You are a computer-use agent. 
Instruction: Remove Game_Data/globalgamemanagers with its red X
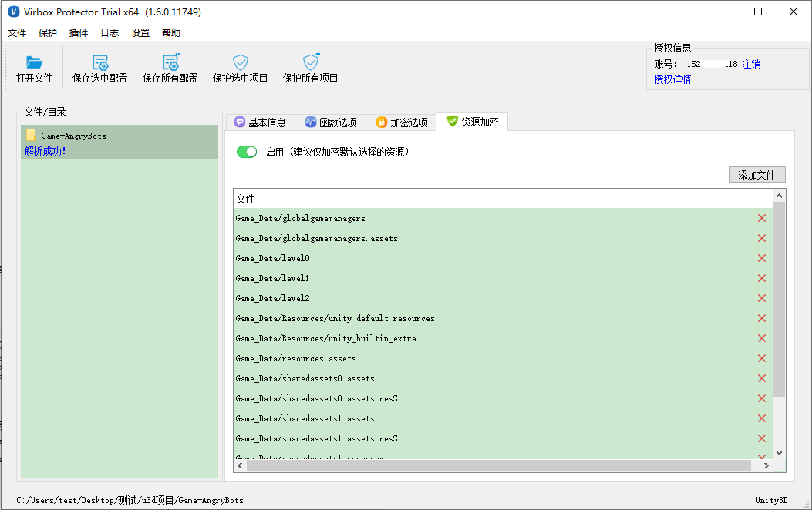point(762,218)
